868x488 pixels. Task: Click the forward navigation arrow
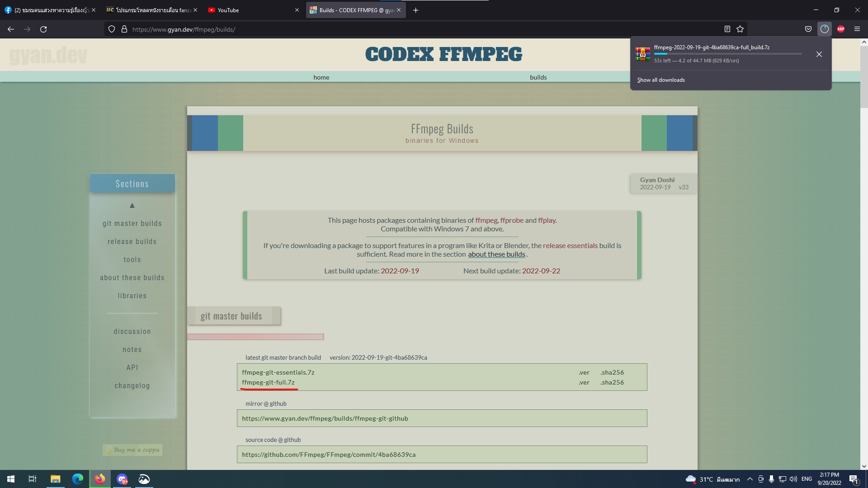[x=27, y=29]
